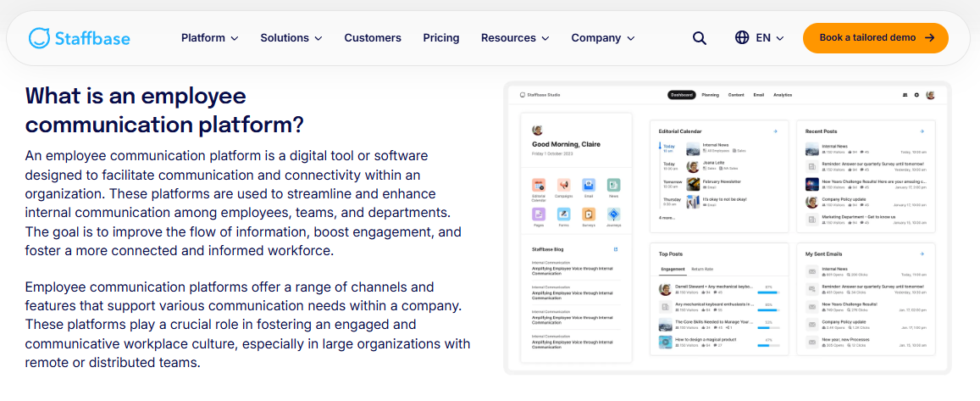Click the 87% engagement progress bar
The width and height of the screenshot is (980, 401).
point(768,292)
